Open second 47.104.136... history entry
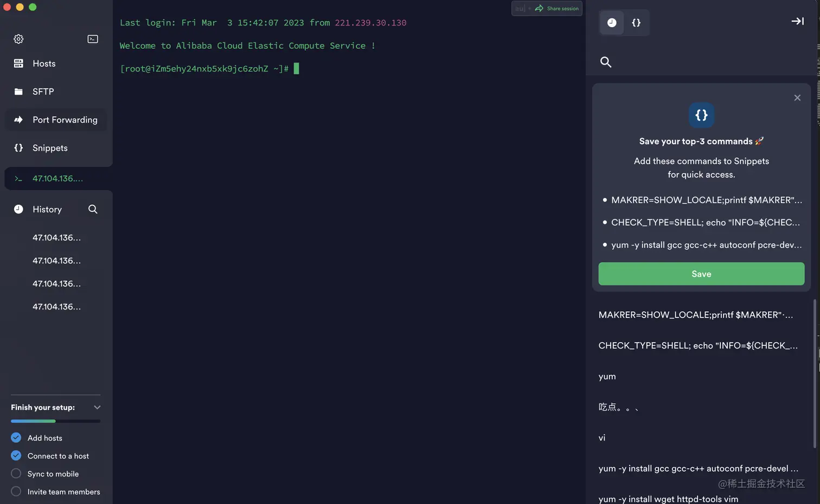 (x=56, y=261)
